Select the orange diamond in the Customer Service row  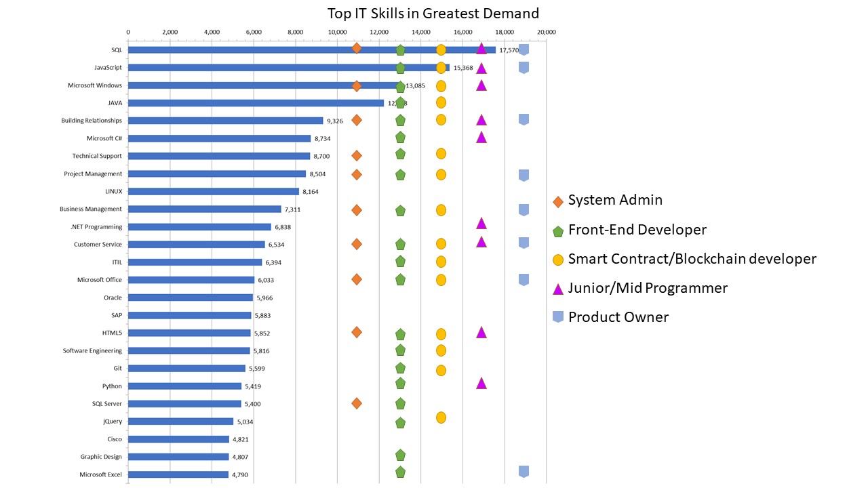pyautogui.click(x=357, y=244)
